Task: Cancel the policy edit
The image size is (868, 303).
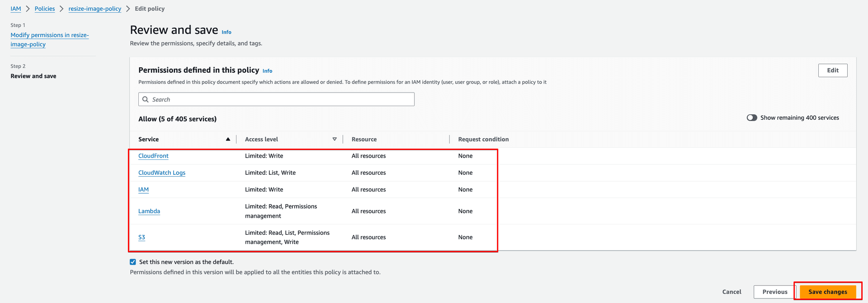Action: click(731, 292)
